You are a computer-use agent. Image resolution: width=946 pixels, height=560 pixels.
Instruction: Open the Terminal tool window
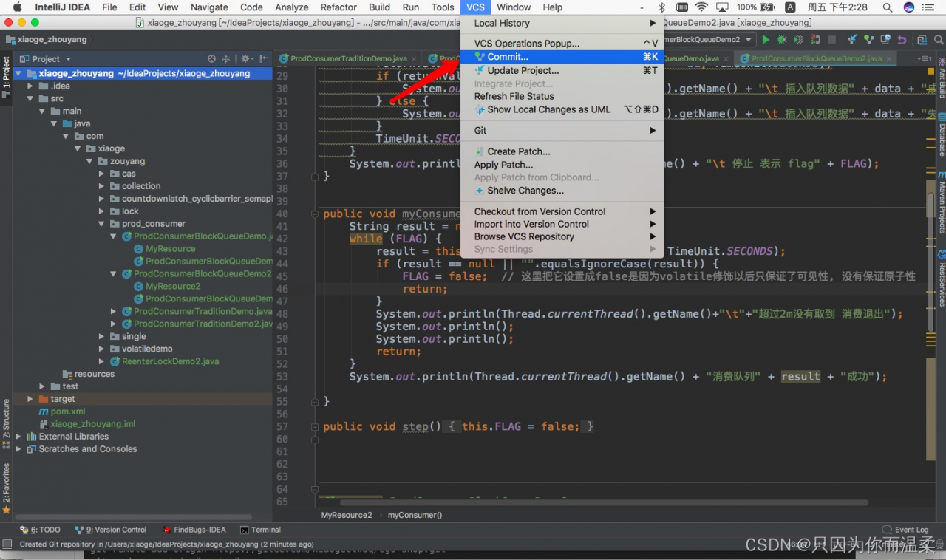(x=261, y=530)
